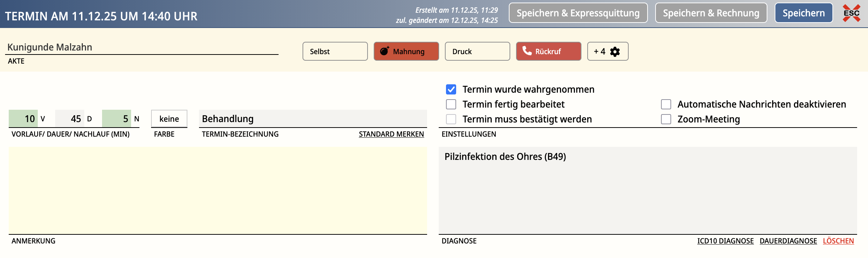The height and width of the screenshot is (258, 868).
Task: Check Automatische Nachrichten deaktivieren
Action: tap(666, 104)
